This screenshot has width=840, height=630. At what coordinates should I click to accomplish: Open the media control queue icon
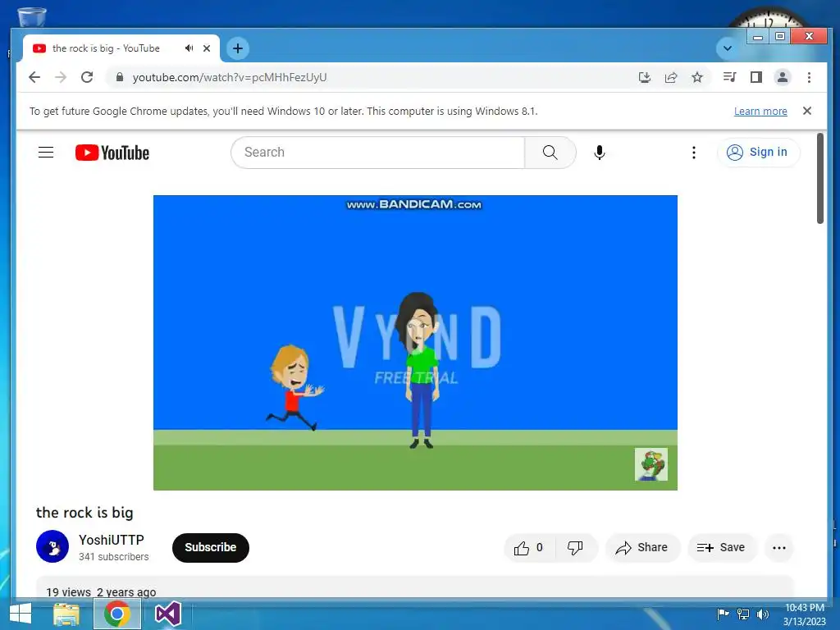click(x=729, y=77)
